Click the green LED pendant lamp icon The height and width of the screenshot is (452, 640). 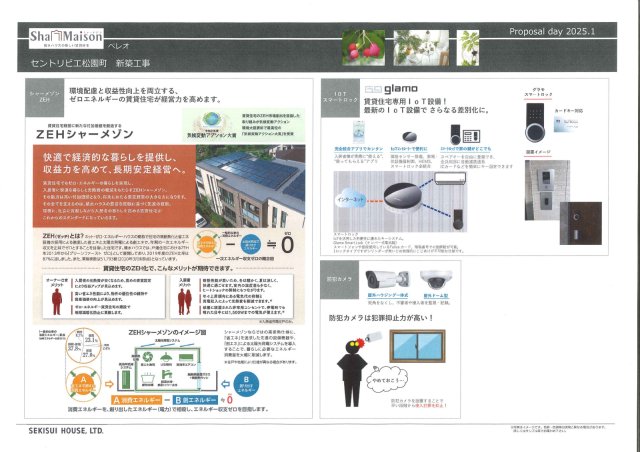click(x=165, y=357)
